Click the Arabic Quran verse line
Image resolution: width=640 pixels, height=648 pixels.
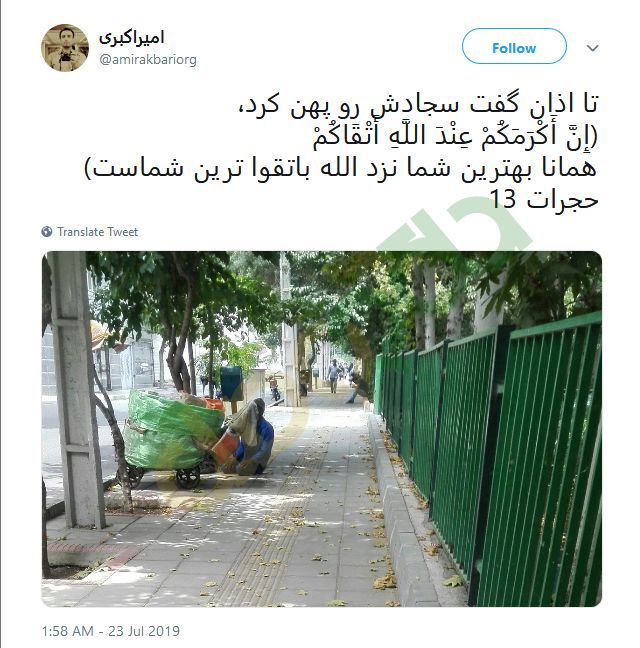click(x=455, y=137)
